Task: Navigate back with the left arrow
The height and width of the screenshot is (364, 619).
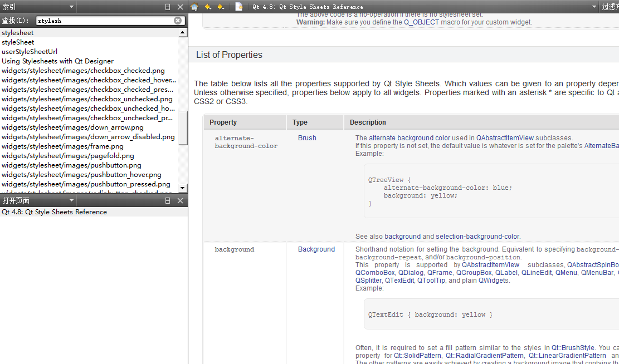Action: point(208,7)
